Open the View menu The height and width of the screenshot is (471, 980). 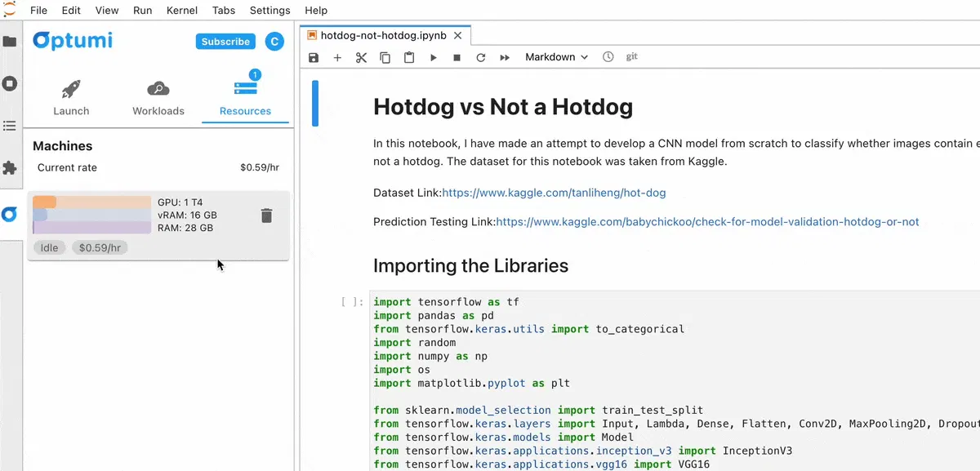tap(107, 11)
